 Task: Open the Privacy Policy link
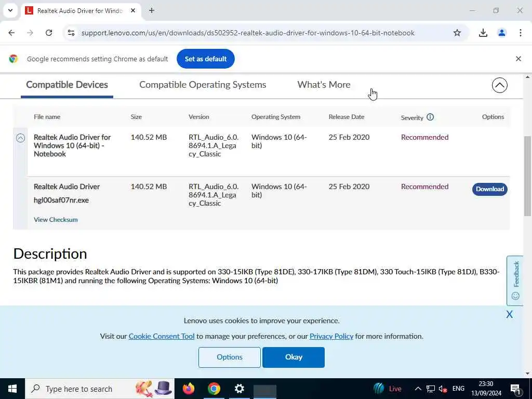tap(331, 336)
